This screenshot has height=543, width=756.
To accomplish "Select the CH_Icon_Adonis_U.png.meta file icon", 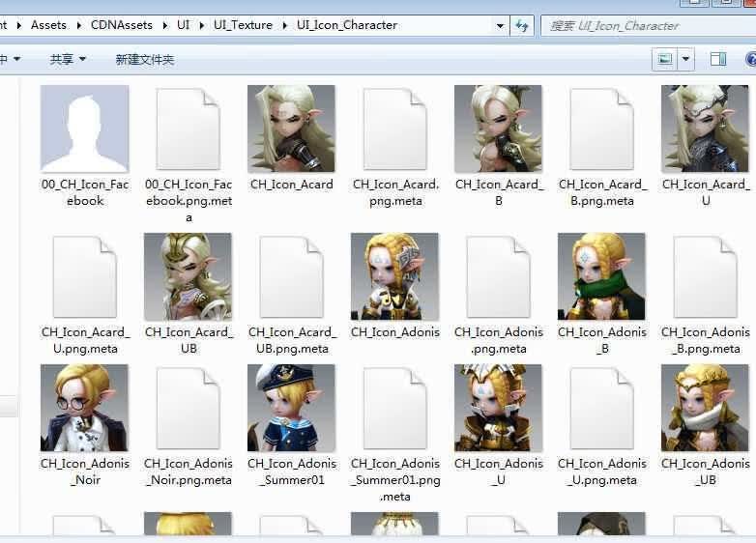I will [601, 408].
